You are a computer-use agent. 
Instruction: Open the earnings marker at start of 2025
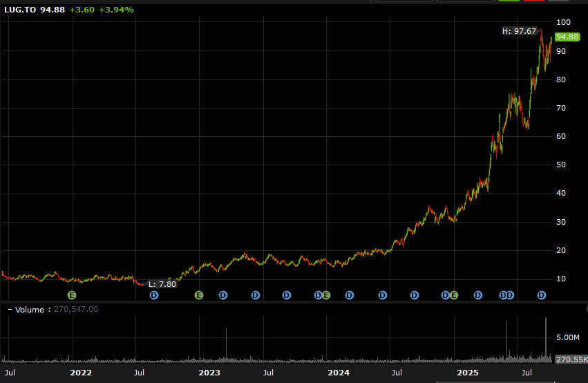point(454,295)
